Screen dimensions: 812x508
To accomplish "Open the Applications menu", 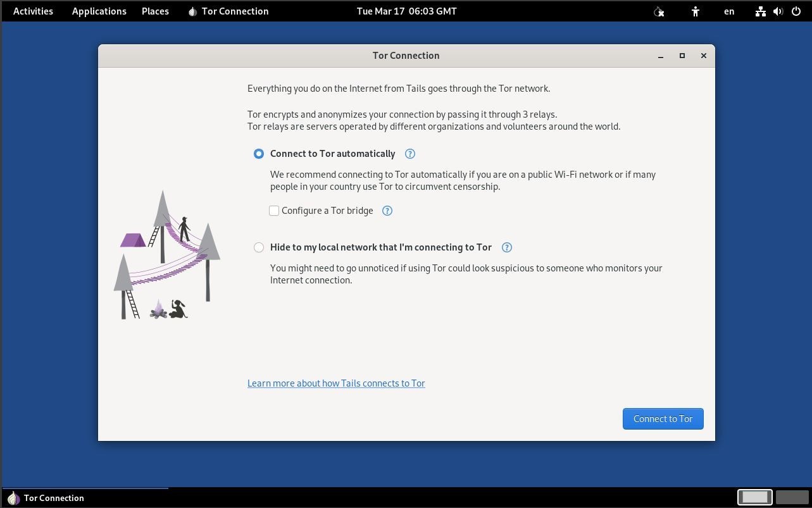I will [99, 11].
